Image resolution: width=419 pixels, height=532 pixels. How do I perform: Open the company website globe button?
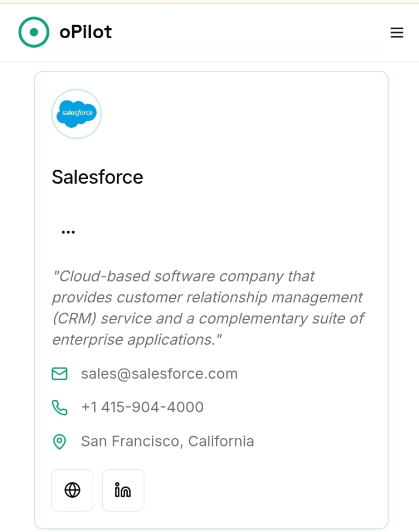(72, 490)
